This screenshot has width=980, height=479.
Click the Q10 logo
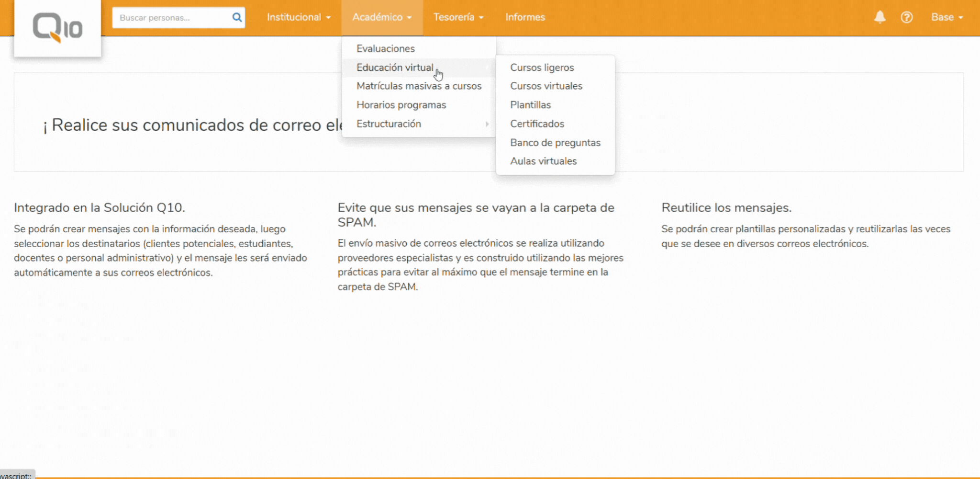(x=57, y=27)
